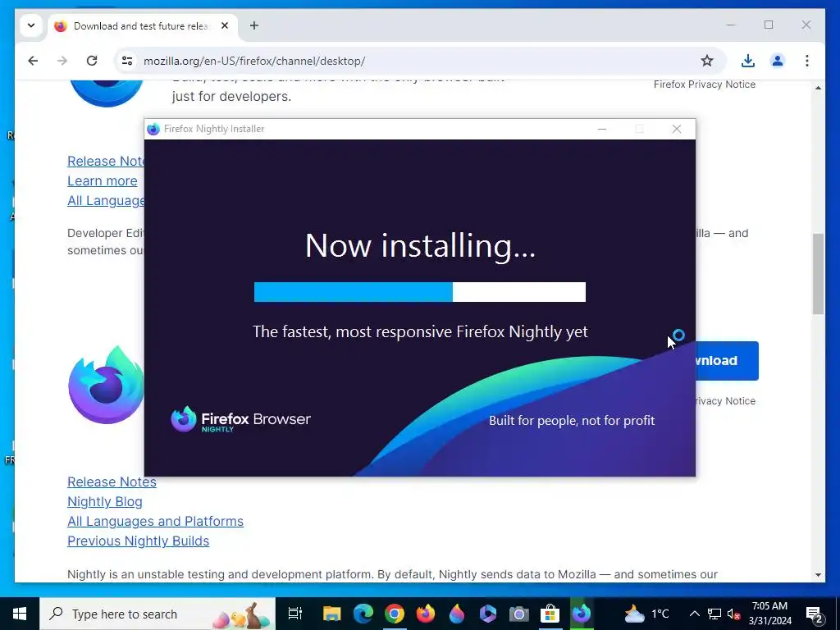Reload the Mozilla page
Viewport: 840px width, 630px height.
click(92, 61)
